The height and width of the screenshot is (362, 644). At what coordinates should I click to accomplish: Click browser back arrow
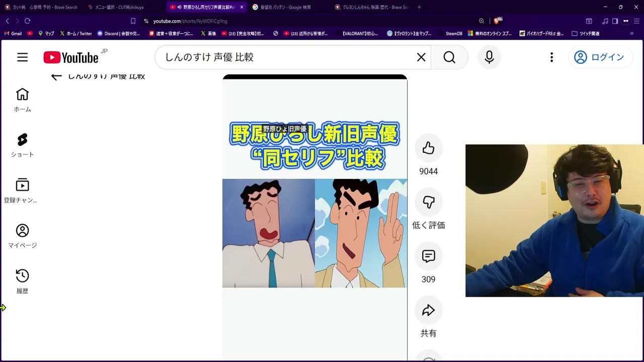tap(7, 21)
